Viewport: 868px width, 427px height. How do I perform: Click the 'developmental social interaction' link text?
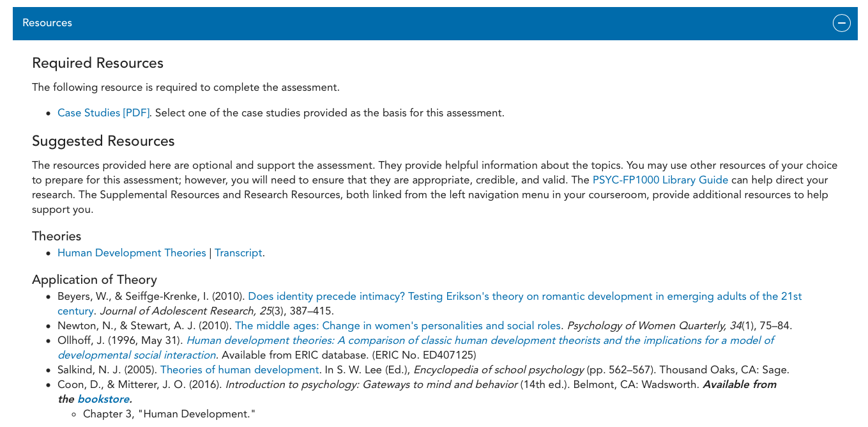click(x=137, y=355)
